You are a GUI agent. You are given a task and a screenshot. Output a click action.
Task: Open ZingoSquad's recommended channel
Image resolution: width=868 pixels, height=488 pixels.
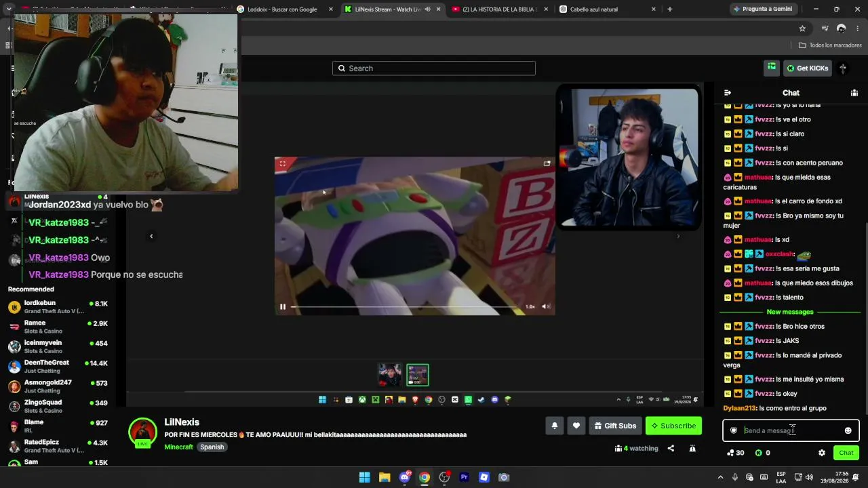tap(58, 406)
